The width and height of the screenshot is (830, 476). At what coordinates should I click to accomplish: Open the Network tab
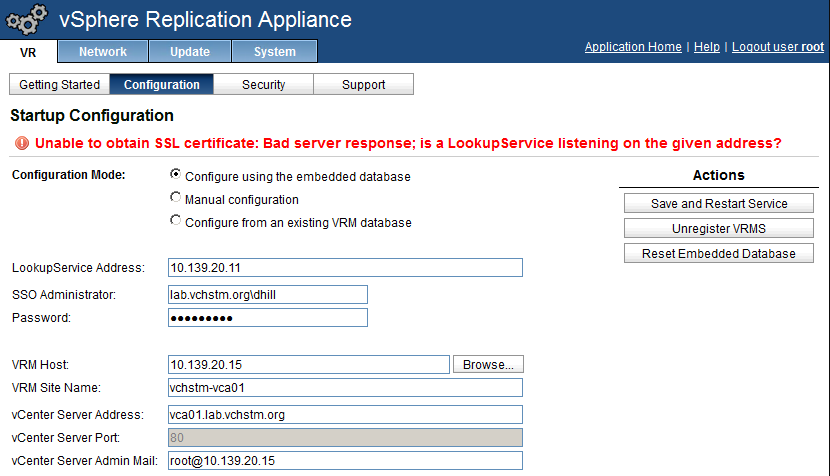point(103,51)
